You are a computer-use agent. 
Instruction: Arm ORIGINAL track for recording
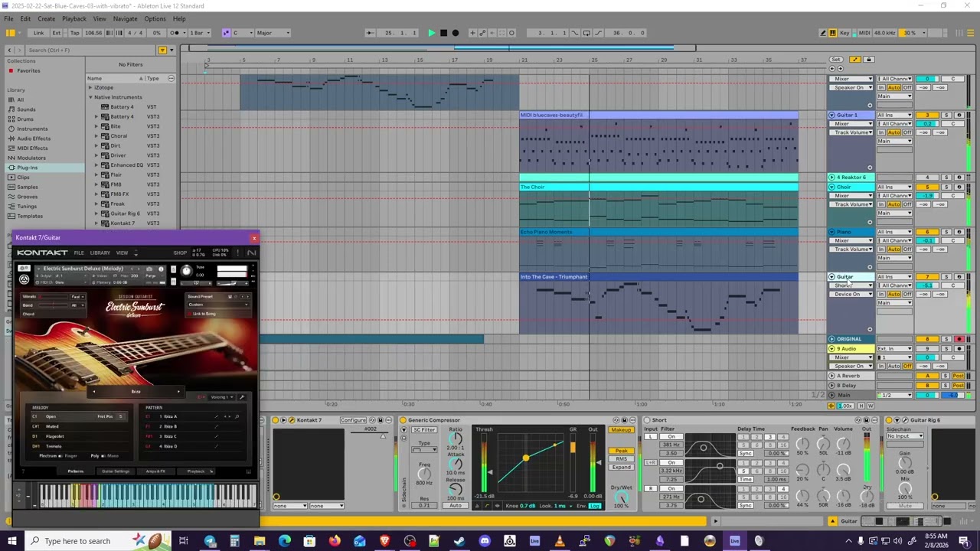click(x=959, y=339)
